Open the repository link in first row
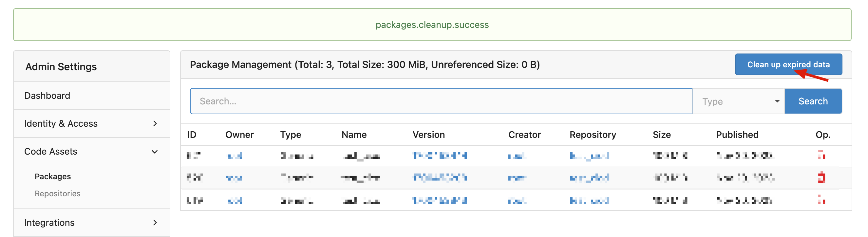Viewport: 868px width, 237px height. pos(589,156)
